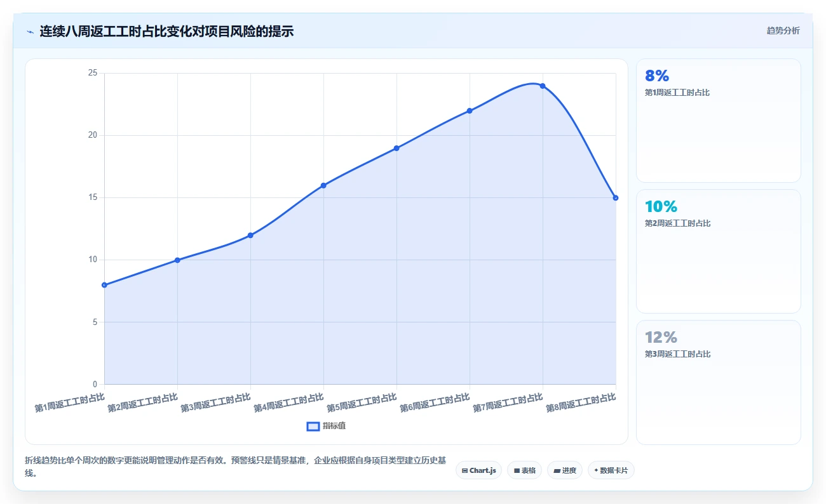Image resolution: width=826 pixels, height=504 pixels.
Task: Click the week 3 data point at 12
Action: coord(250,235)
